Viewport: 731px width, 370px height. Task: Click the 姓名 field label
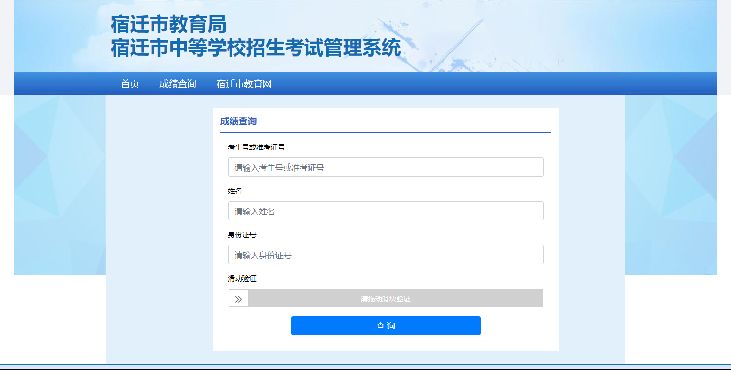coord(234,192)
